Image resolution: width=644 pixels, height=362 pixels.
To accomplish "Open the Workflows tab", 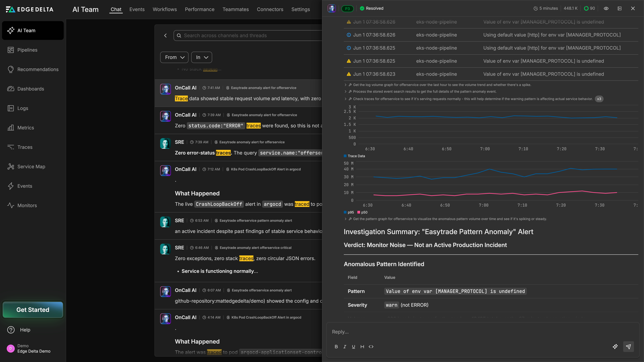I will 165,9.
